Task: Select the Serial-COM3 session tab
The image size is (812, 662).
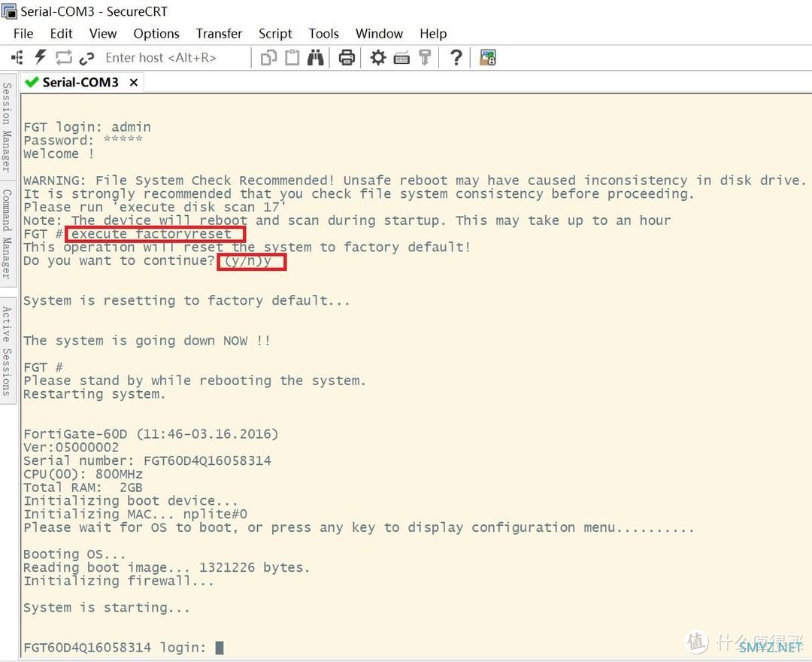Action: (x=80, y=82)
